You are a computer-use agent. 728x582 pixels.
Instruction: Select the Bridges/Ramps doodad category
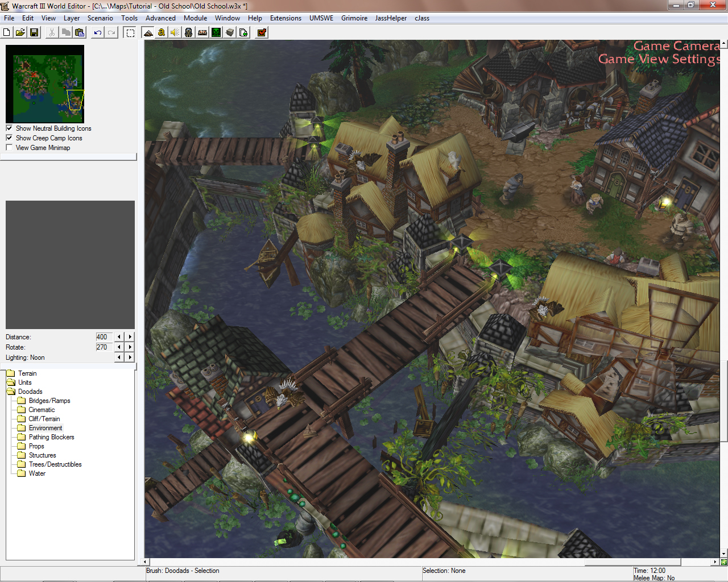[49, 401]
